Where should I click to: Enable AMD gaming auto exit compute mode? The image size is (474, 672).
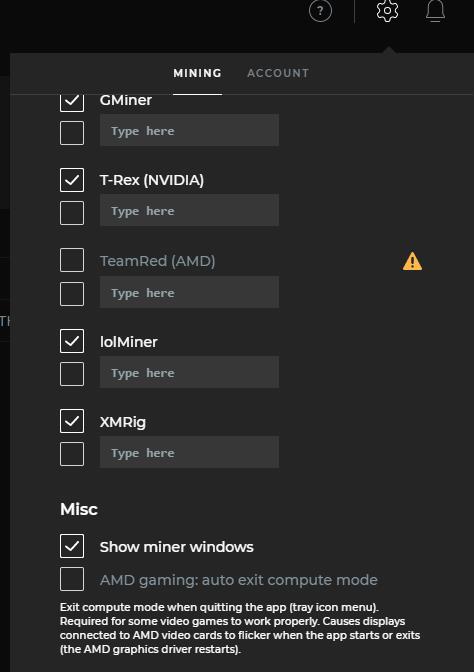(72, 579)
